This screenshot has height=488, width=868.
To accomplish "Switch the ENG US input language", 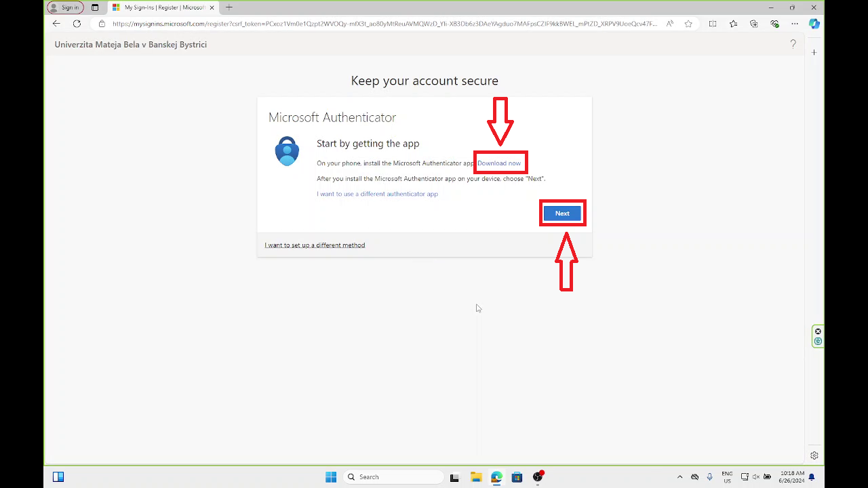I will [x=727, y=477].
